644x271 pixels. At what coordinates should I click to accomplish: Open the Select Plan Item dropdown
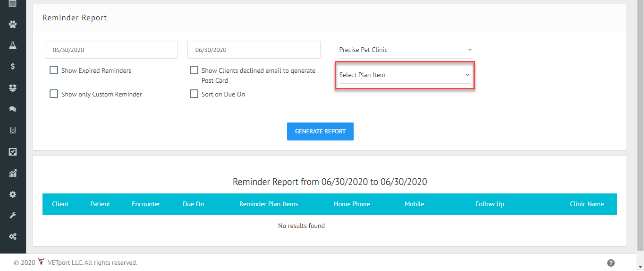(x=405, y=75)
